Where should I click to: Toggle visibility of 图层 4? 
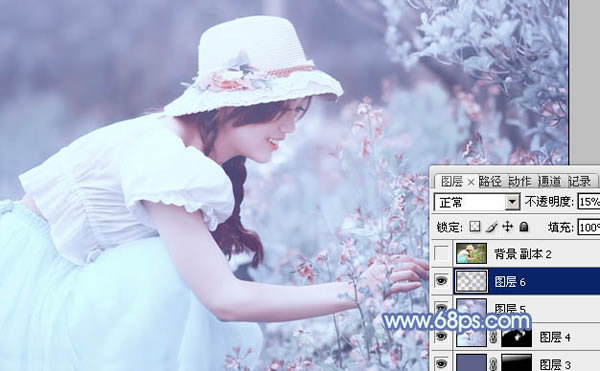pos(441,337)
